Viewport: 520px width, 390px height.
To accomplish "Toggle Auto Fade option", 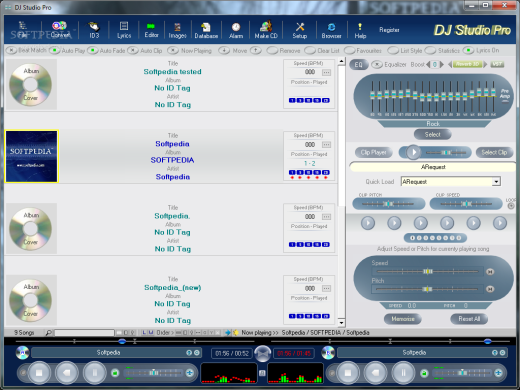I will 92,50.
